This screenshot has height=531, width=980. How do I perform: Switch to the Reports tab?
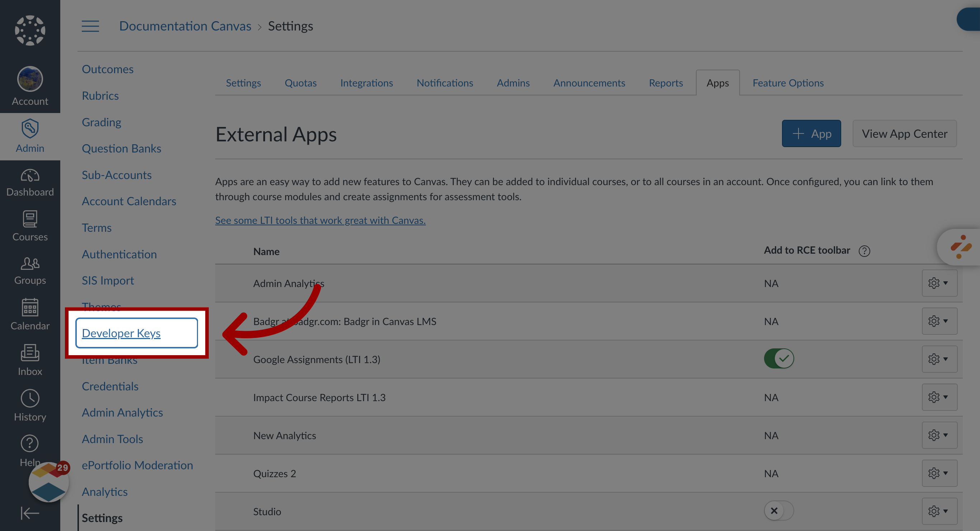[x=666, y=83]
